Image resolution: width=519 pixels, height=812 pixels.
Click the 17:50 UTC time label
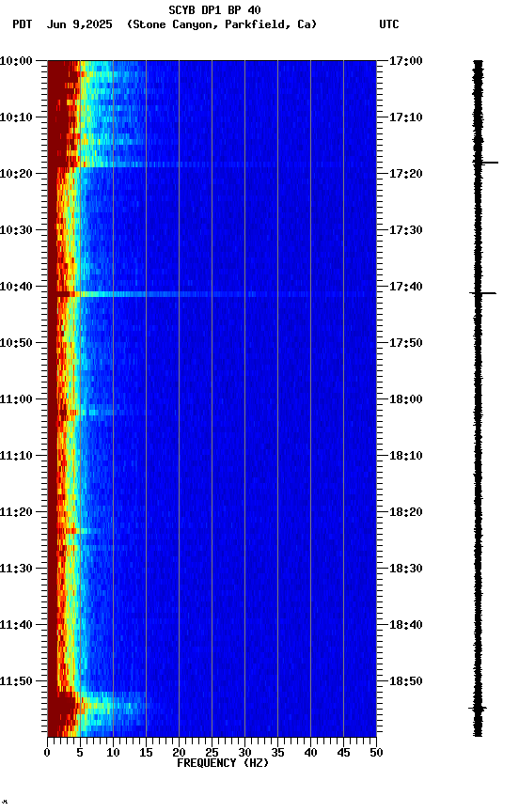pos(406,343)
